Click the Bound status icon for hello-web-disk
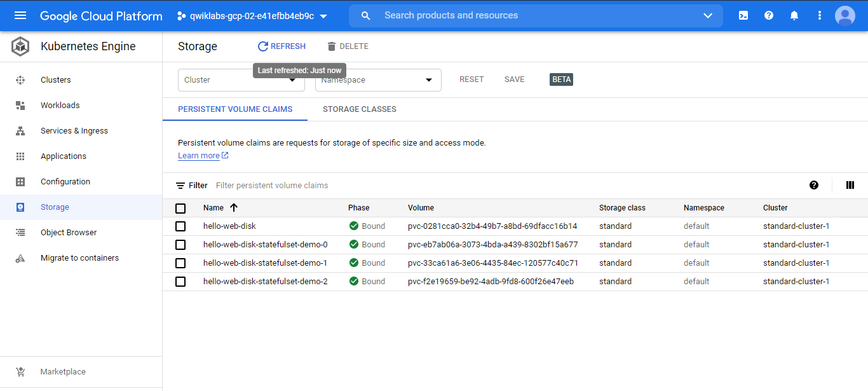The width and height of the screenshot is (868, 391). 354,226
